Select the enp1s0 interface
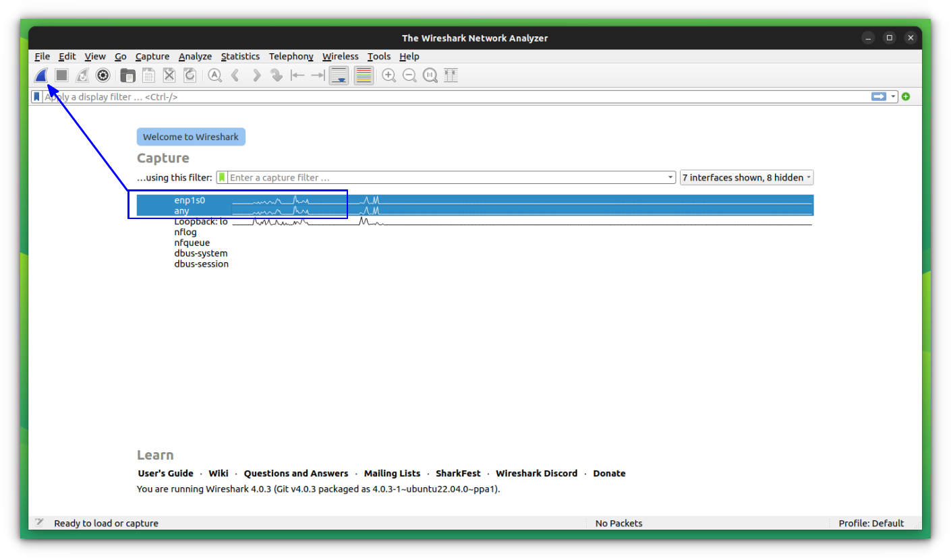The height and width of the screenshot is (560, 951). click(475, 200)
